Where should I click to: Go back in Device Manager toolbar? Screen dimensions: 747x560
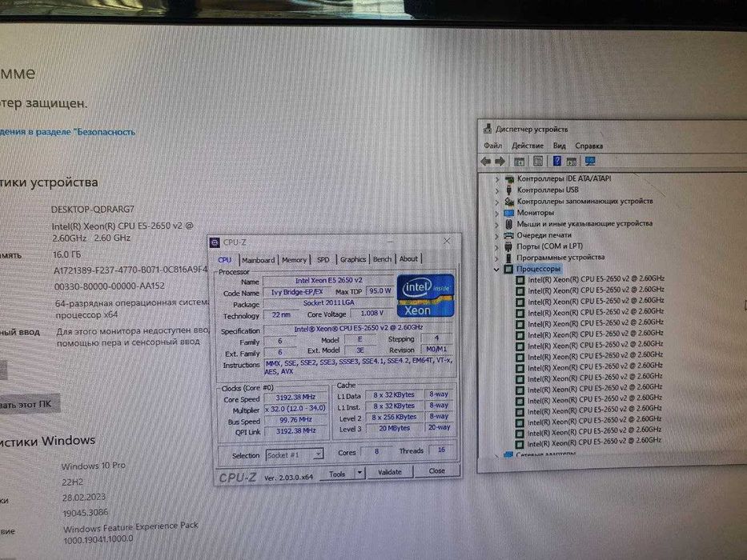485,162
